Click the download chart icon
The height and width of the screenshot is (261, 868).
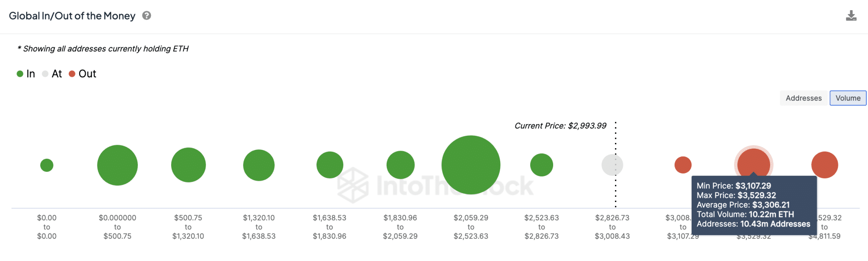point(851,16)
